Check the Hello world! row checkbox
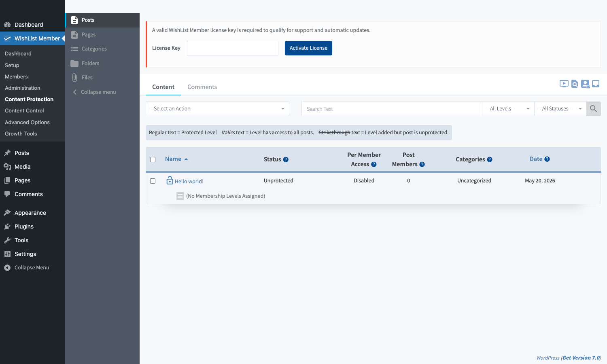Viewport: 607px width, 364px height. tap(153, 181)
